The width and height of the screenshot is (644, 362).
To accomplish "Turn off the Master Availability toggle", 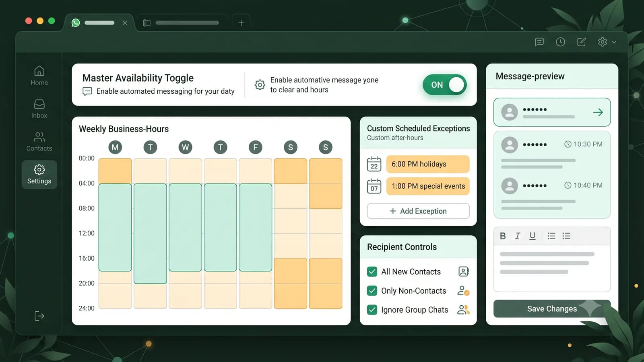I will pyautogui.click(x=444, y=85).
